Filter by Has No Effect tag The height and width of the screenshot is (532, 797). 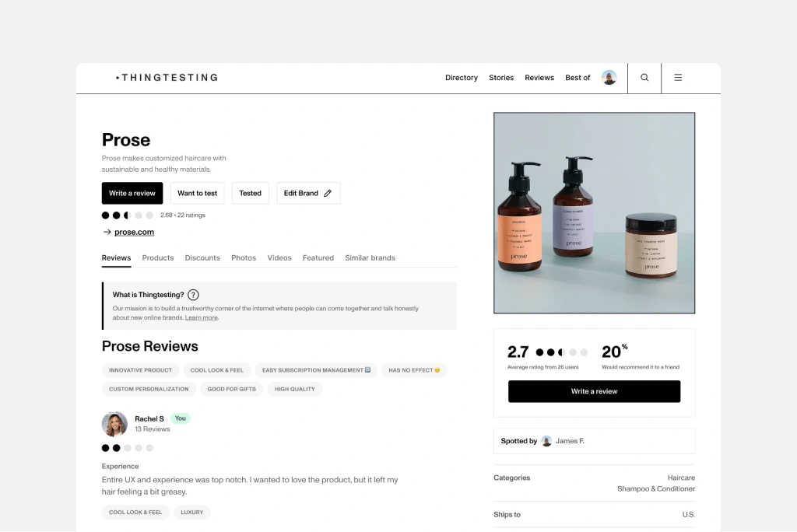tap(414, 370)
